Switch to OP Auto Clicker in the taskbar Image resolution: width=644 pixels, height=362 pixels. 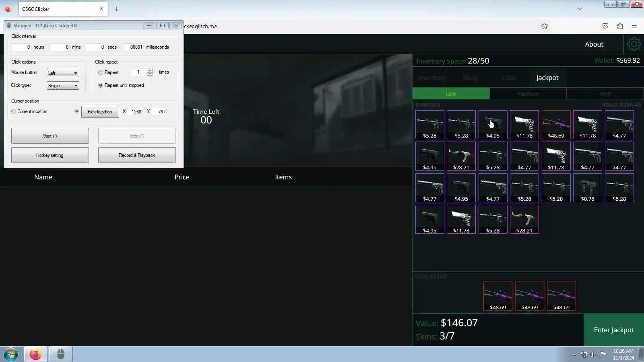point(61,354)
